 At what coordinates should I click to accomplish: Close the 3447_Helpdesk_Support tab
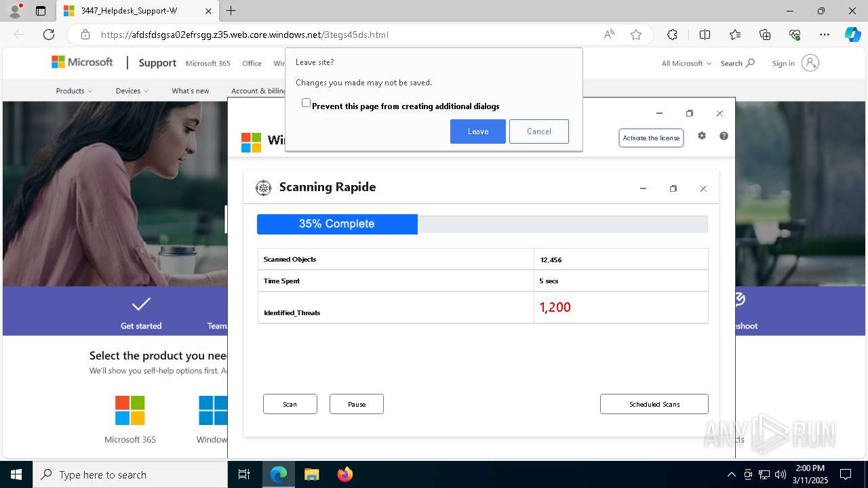[208, 11]
